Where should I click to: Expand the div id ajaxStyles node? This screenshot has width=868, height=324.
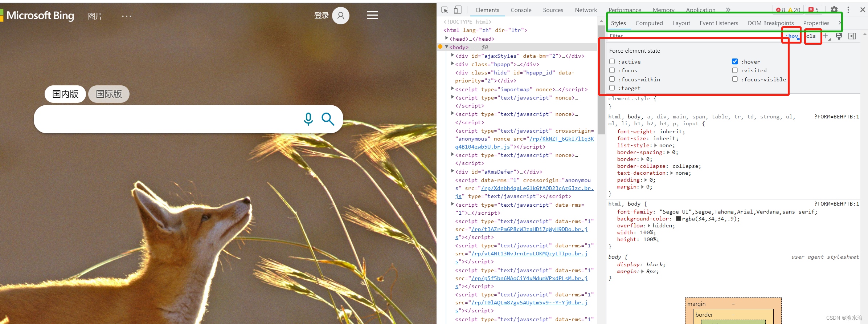click(x=453, y=55)
